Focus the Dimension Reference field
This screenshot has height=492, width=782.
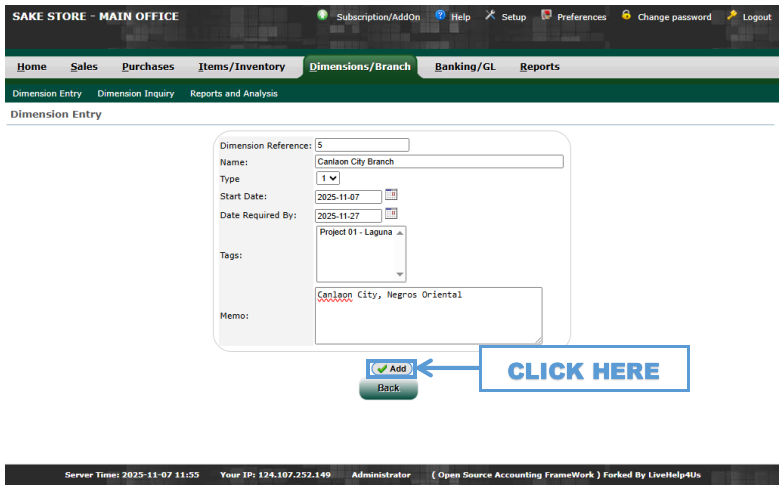361,145
